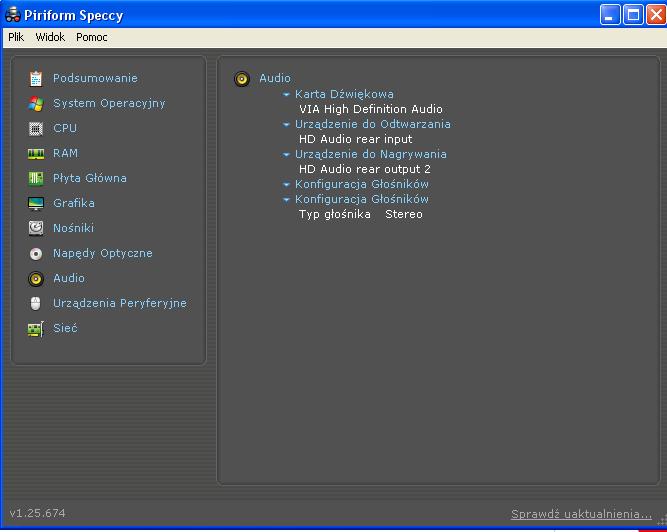This screenshot has height=532, width=667.
Task: Collapse the Urządzenie do Odtwarzania section
Action: click(x=287, y=125)
